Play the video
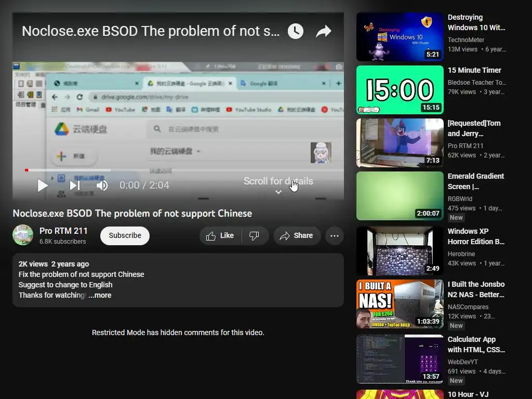 (43, 185)
